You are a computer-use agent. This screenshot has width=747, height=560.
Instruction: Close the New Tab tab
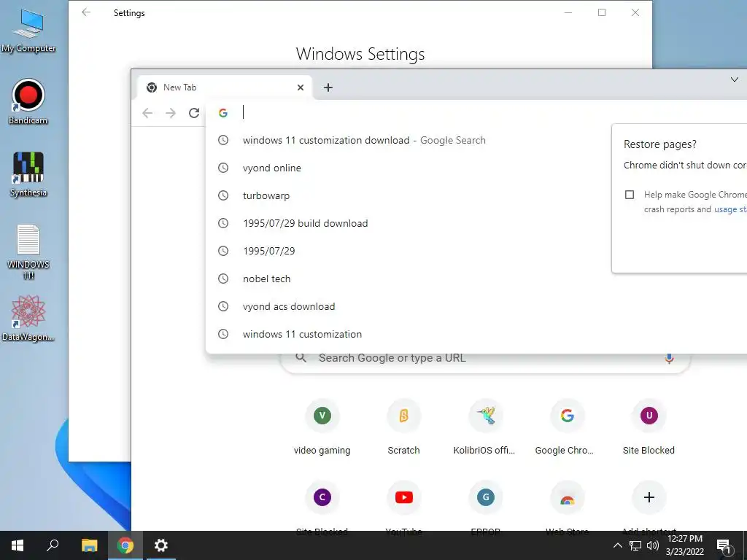pyautogui.click(x=300, y=87)
